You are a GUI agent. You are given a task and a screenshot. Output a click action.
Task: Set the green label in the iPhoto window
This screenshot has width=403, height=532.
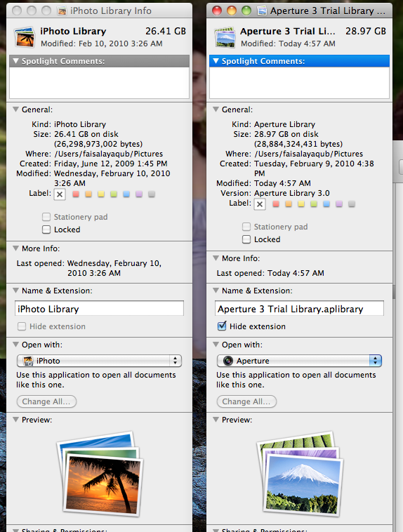[114, 194]
